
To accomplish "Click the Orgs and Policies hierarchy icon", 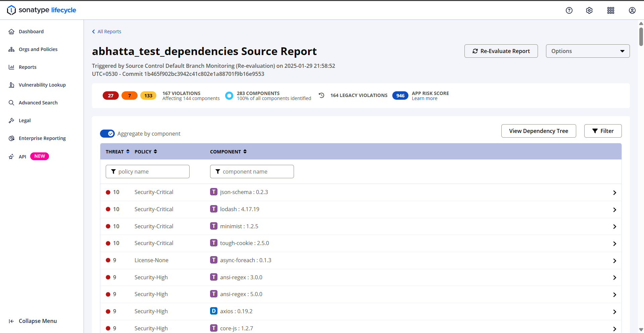I will coord(11,49).
